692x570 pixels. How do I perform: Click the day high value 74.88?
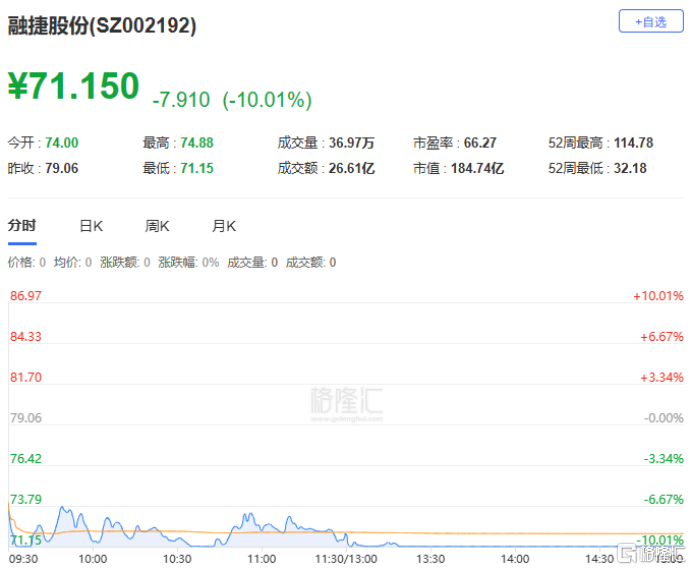pyautogui.click(x=197, y=142)
